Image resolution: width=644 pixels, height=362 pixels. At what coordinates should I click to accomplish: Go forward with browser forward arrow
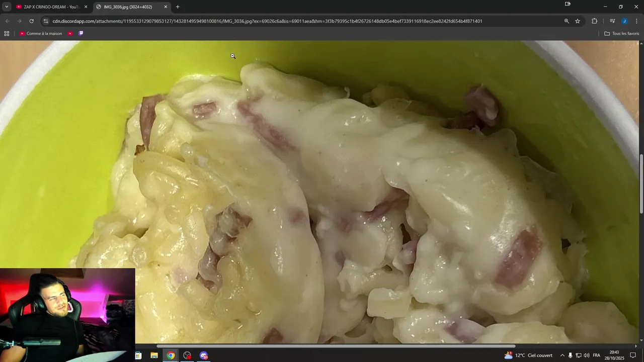(19, 21)
